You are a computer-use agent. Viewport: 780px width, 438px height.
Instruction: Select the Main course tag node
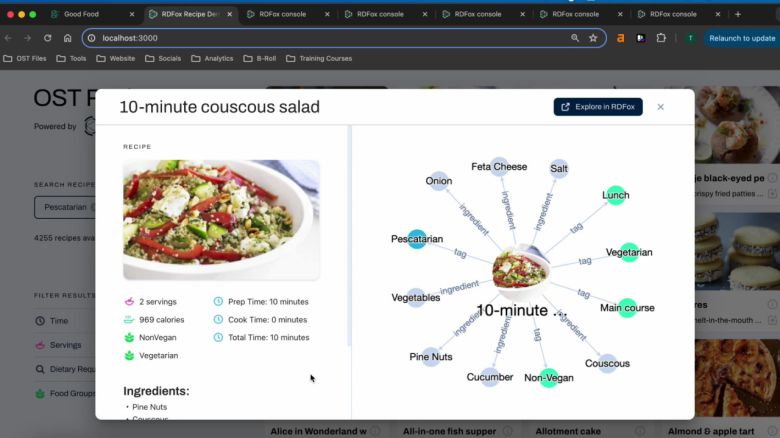pos(627,308)
